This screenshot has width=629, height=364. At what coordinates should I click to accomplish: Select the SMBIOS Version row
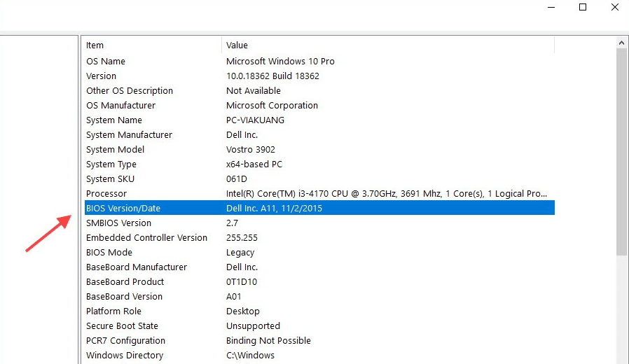point(319,223)
